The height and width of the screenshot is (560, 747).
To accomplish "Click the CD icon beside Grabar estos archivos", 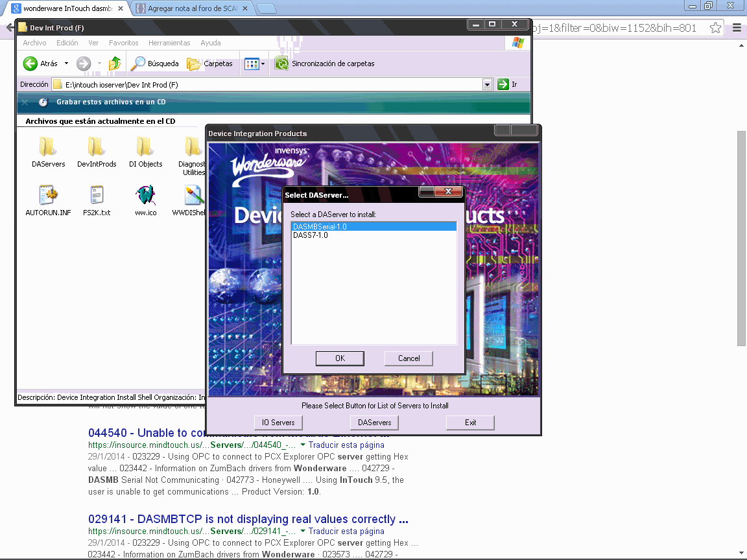I will click(x=43, y=102).
